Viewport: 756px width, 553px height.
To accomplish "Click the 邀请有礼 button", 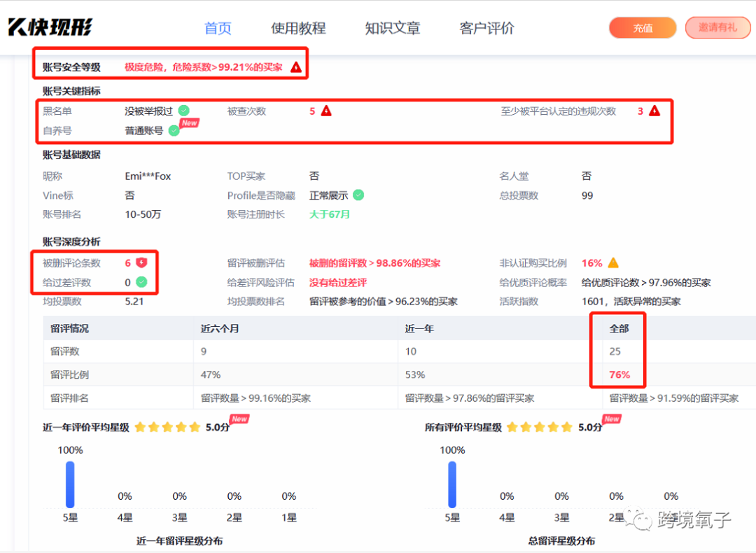I will click(x=717, y=28).
